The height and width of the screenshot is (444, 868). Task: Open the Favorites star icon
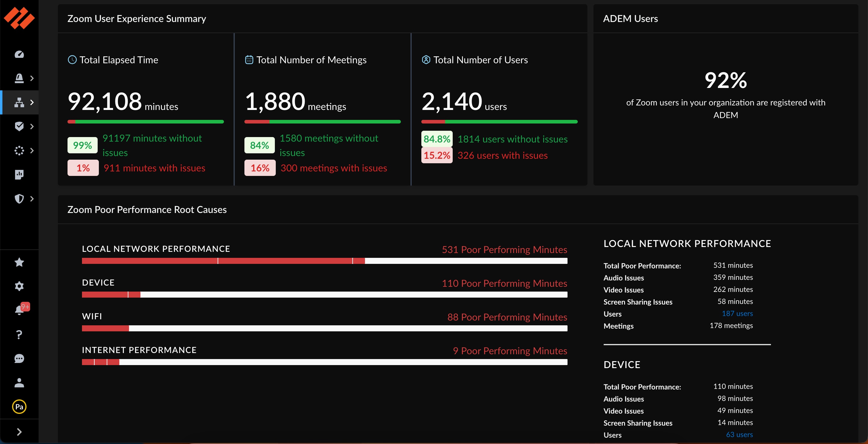19,263
